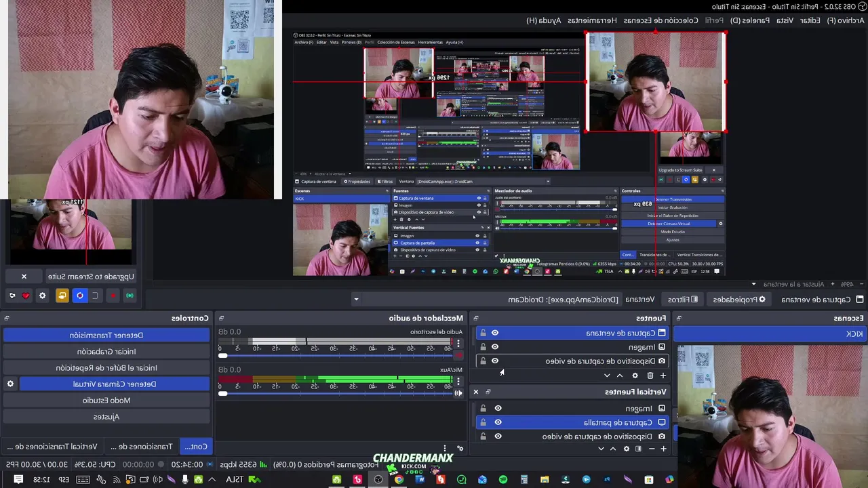Move source down in the Fuentes toolbar
868x488 pixels.
coord(607,375)
